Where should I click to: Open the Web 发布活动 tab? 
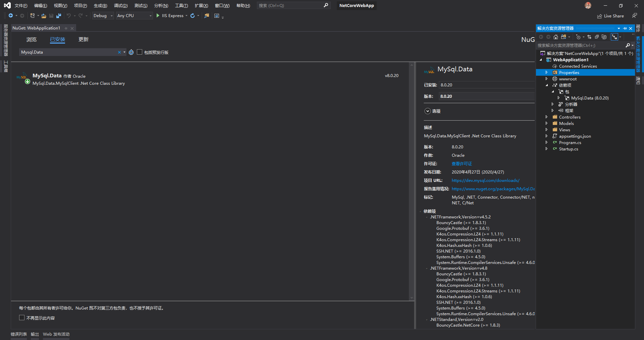(x=56, y=334)
